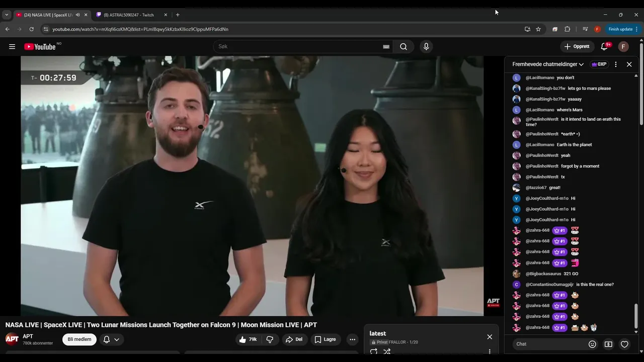Go back in browser history
This screenshot has height=362, width=644.
click(8, 29)
